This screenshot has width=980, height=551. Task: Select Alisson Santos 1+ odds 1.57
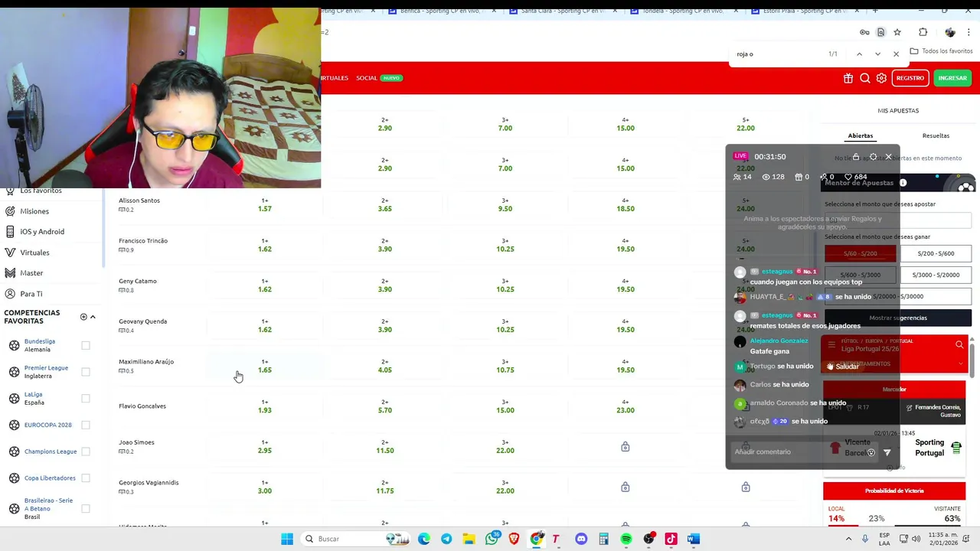265,205
